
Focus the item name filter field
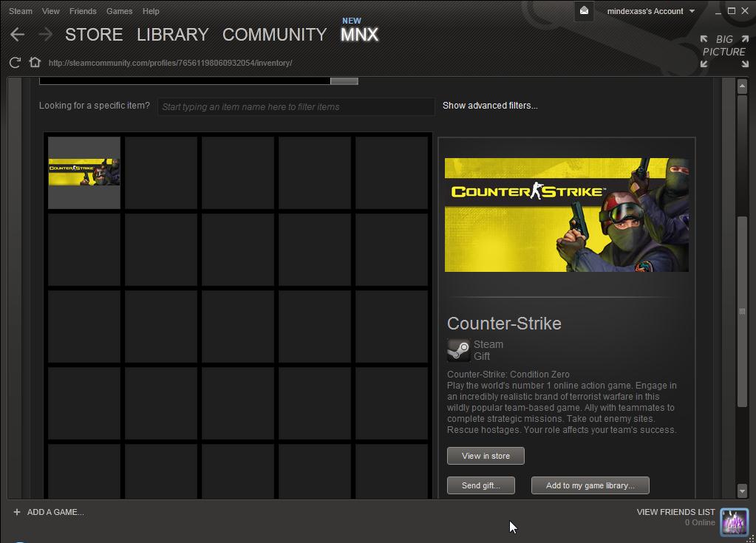pos(296,107)
